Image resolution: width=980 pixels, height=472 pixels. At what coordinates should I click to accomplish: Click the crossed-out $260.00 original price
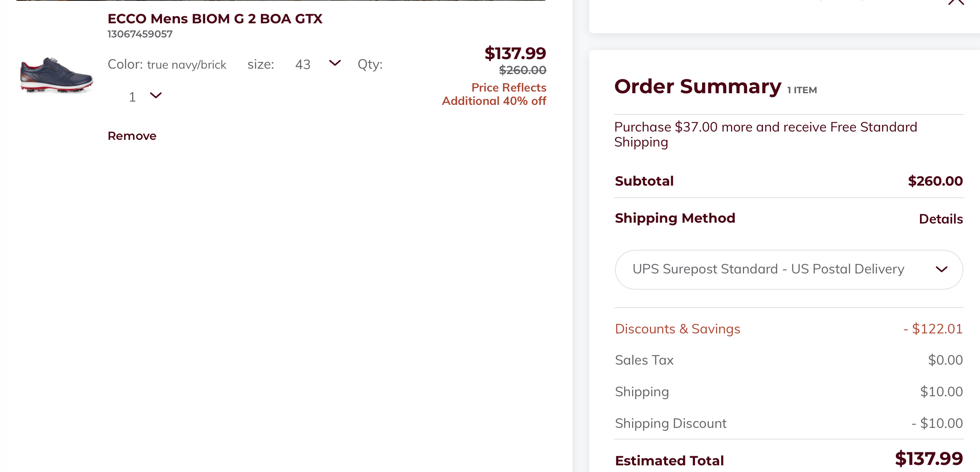[x=522, y=70]
